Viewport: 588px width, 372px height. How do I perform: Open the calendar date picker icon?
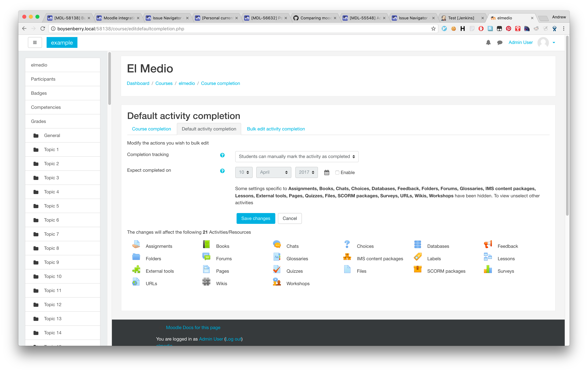(326, 173)
